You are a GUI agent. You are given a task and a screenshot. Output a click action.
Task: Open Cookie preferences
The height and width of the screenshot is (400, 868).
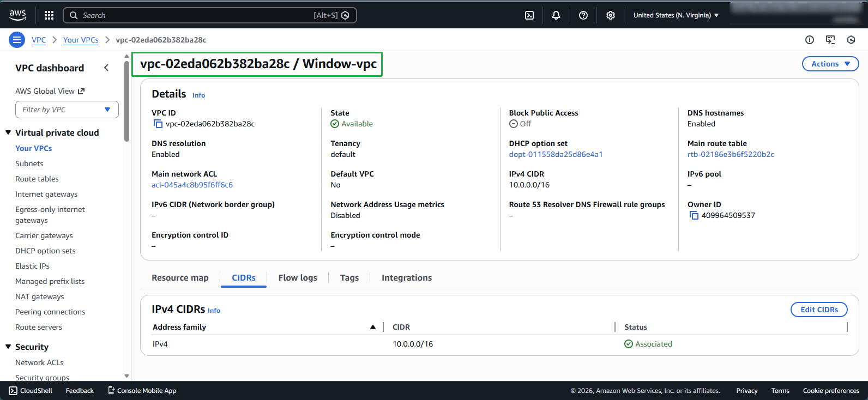pyautogui.click(x=831, y=391)
